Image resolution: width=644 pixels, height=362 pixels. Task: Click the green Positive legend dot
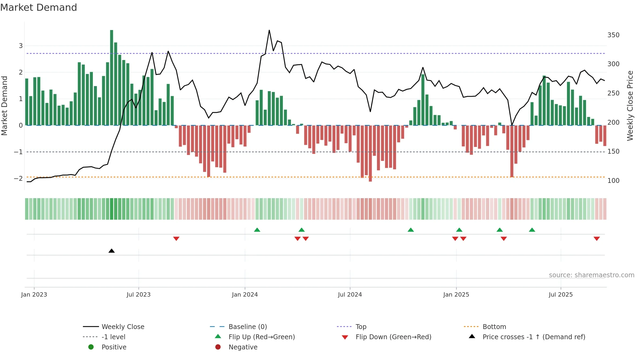pyautogui.click(x=91, y=347)
